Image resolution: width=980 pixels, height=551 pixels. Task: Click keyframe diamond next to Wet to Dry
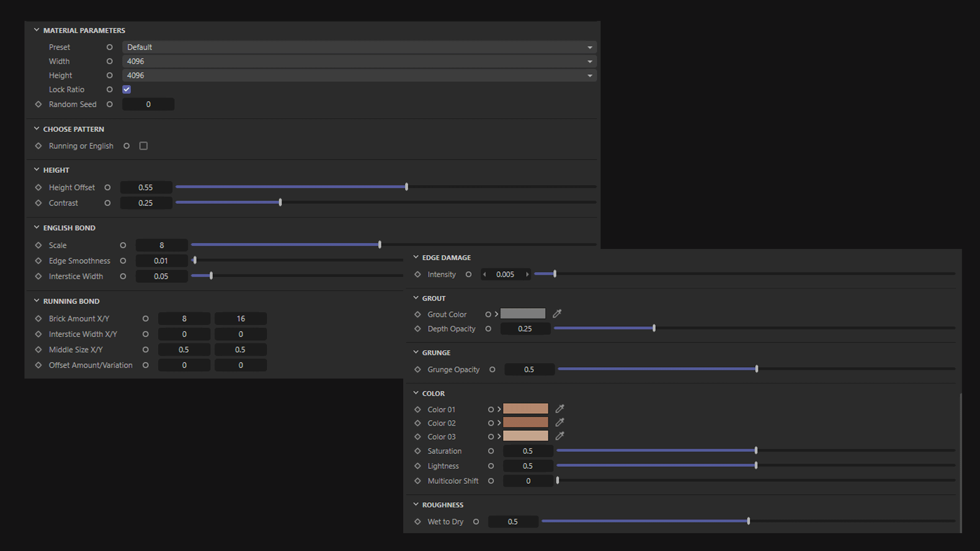coord(418,521)
